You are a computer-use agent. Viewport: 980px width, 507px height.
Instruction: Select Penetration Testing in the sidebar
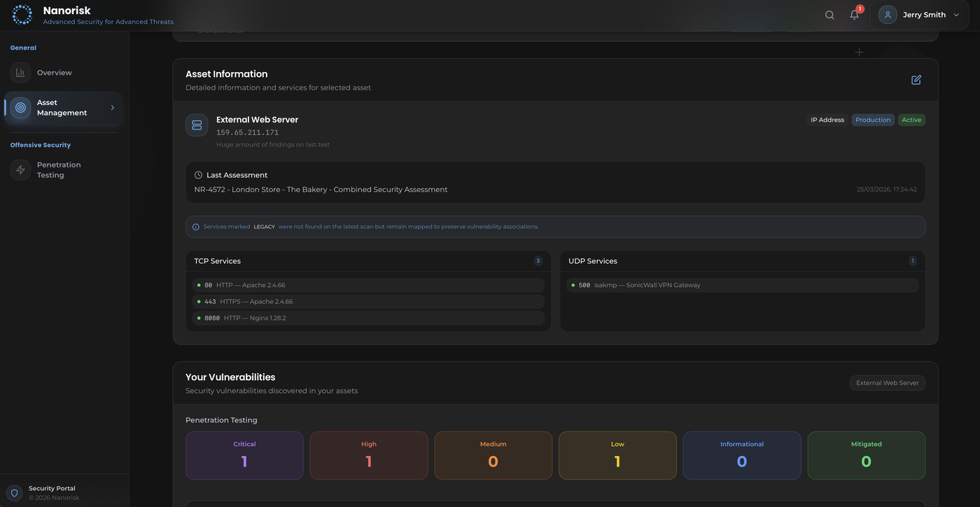coord(59,169)
